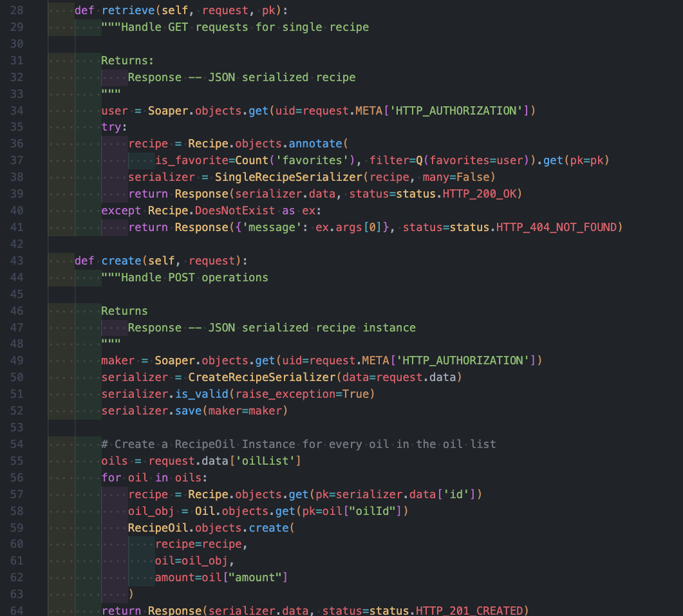Click line number 43 in the gutter
This screenshot has height=616, width=683.
(17, 261)
